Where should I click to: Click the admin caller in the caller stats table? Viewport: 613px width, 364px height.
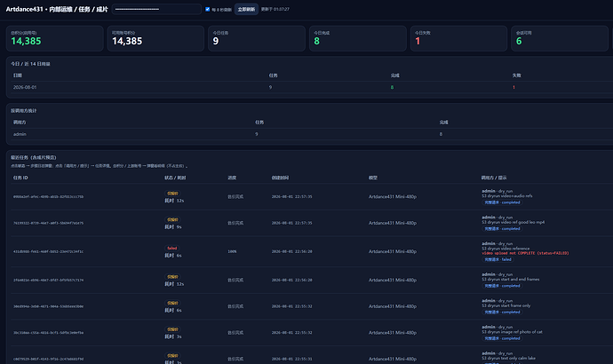click(x=20, y=134)
